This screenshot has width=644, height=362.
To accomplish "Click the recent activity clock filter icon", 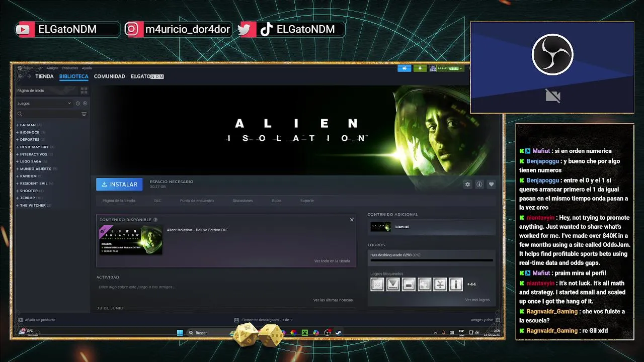I will pyautogui.click(x=78, y=103).
